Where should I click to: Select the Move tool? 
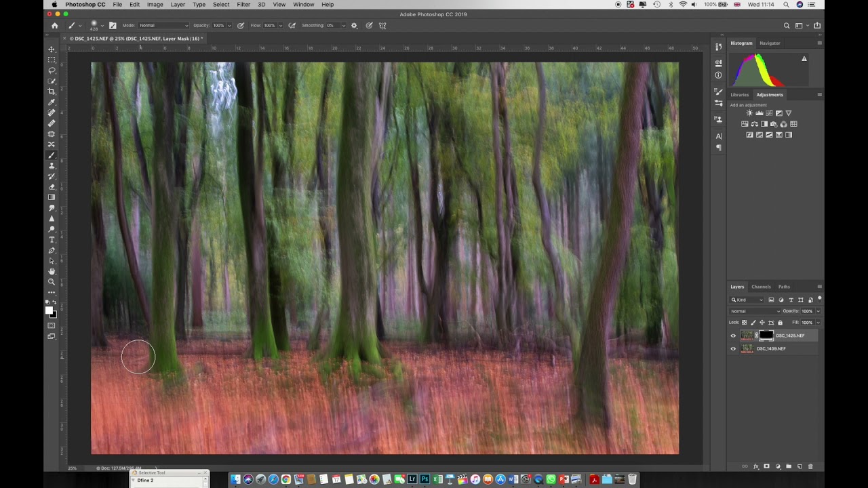pos(52,49)
